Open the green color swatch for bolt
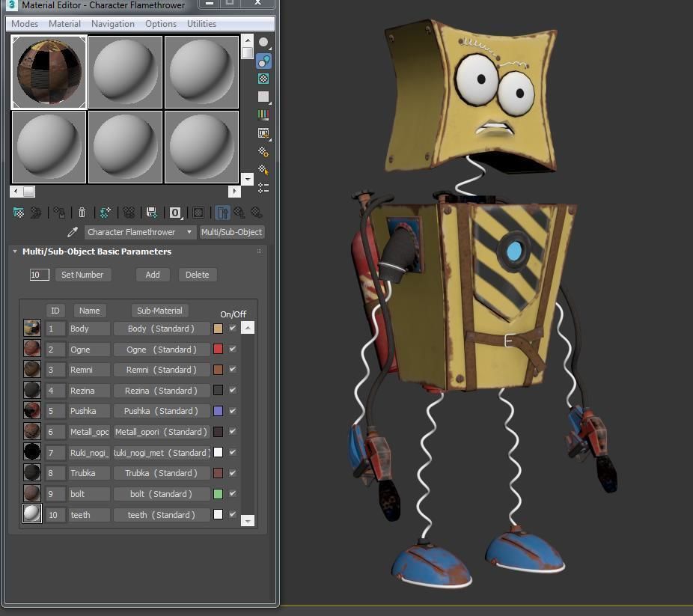Viewport: 693px width, 616px height. click(x=218, y=493)
